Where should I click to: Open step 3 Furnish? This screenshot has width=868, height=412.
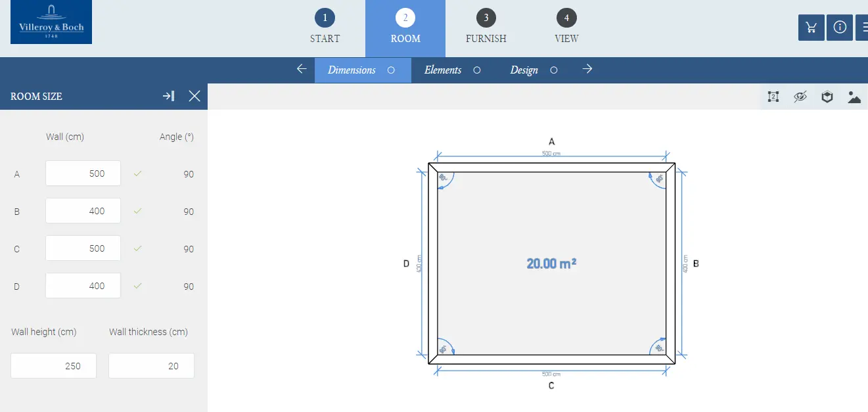click(x=486, y=28)
